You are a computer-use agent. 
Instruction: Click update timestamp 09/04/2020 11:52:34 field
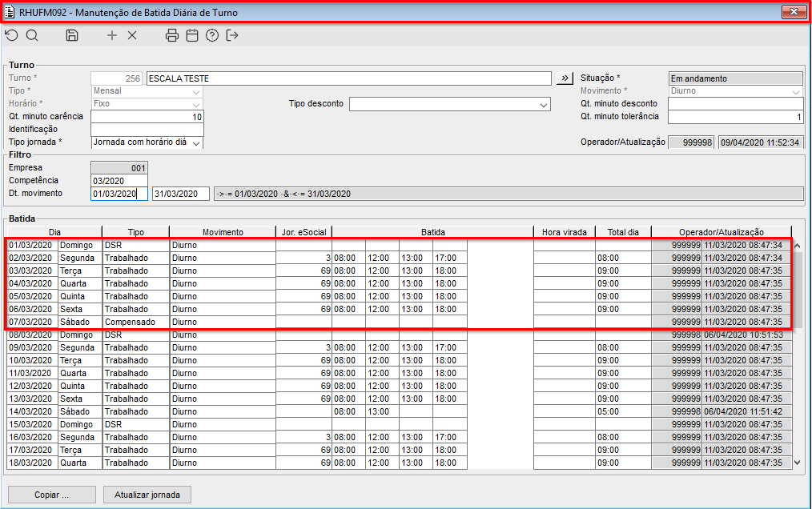pos(760,142)
